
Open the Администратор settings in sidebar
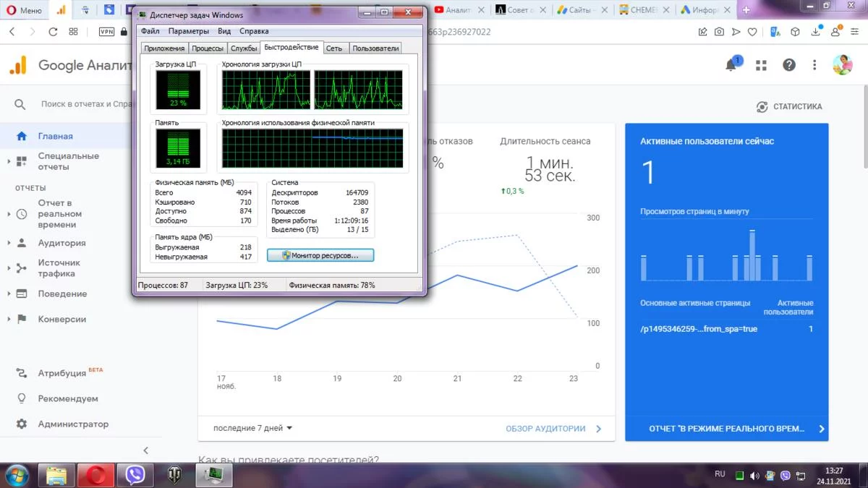(x=73, y=424)
